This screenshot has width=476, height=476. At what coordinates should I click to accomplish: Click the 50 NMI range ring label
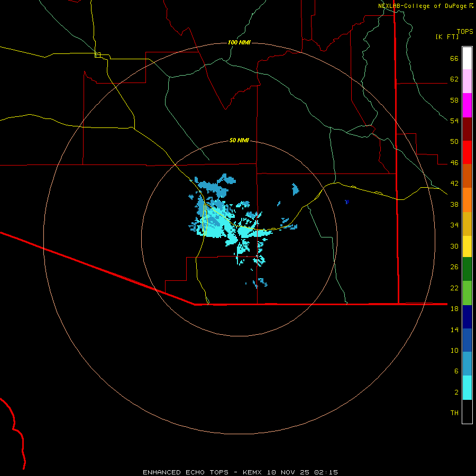[239, 140]
